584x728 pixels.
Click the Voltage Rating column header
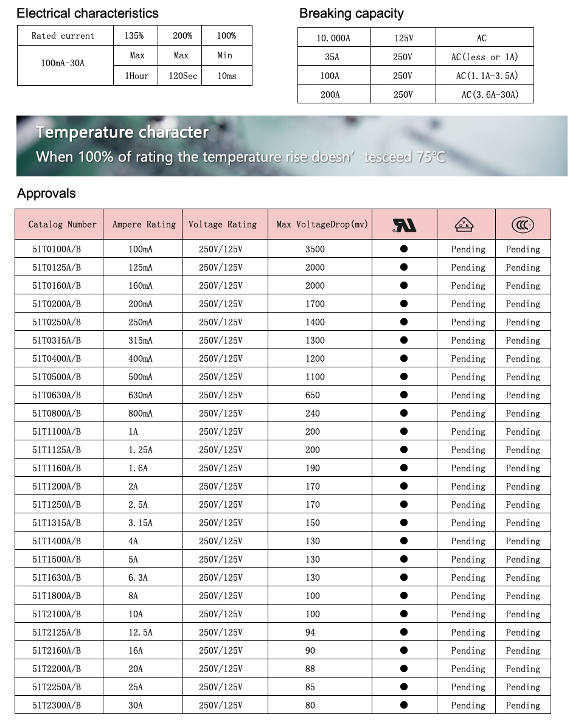(x=224, y=224)
